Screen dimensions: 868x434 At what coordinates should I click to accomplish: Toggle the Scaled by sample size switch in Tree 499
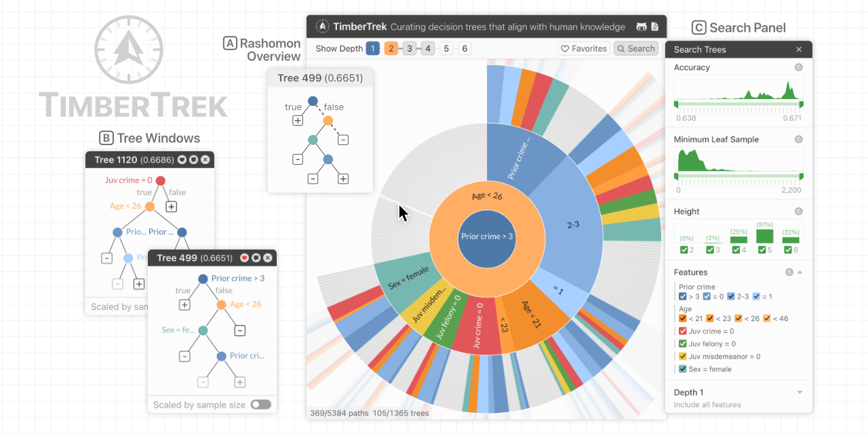point(260,405)
